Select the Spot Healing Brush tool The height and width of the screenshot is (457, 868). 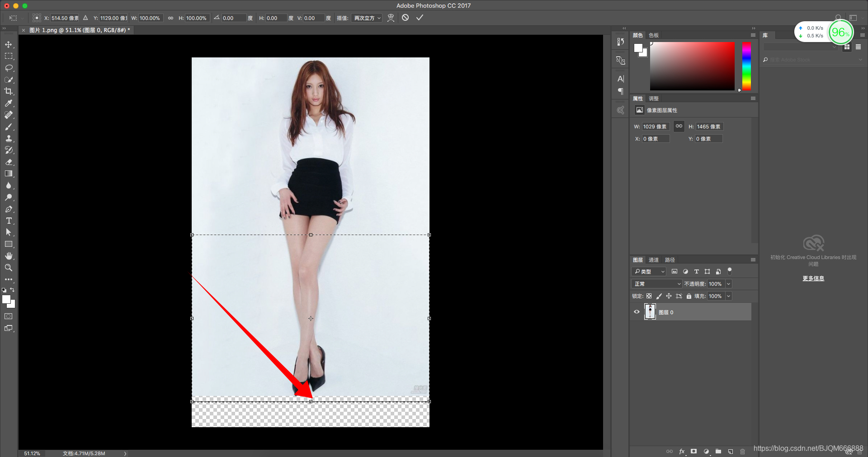[9, 115]
